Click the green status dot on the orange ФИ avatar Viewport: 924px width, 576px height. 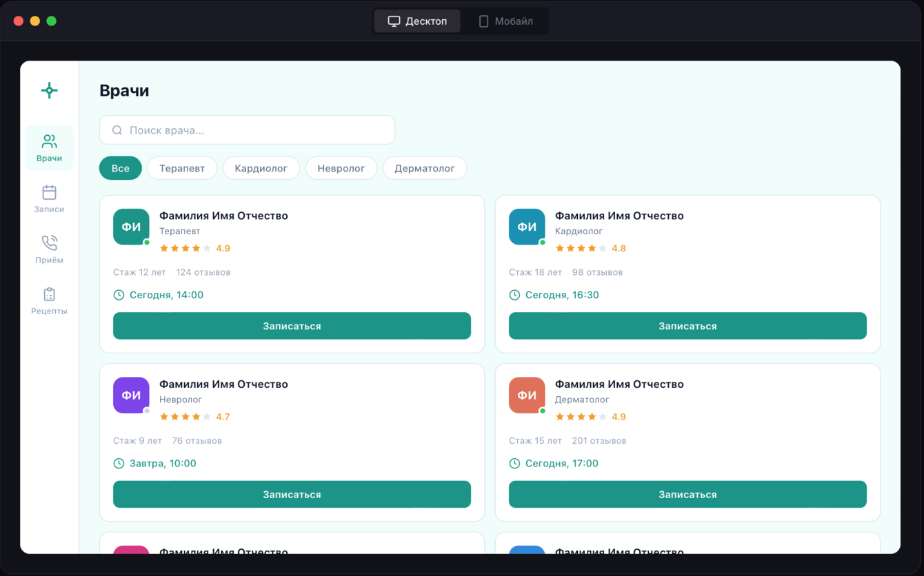click(543, 411)
